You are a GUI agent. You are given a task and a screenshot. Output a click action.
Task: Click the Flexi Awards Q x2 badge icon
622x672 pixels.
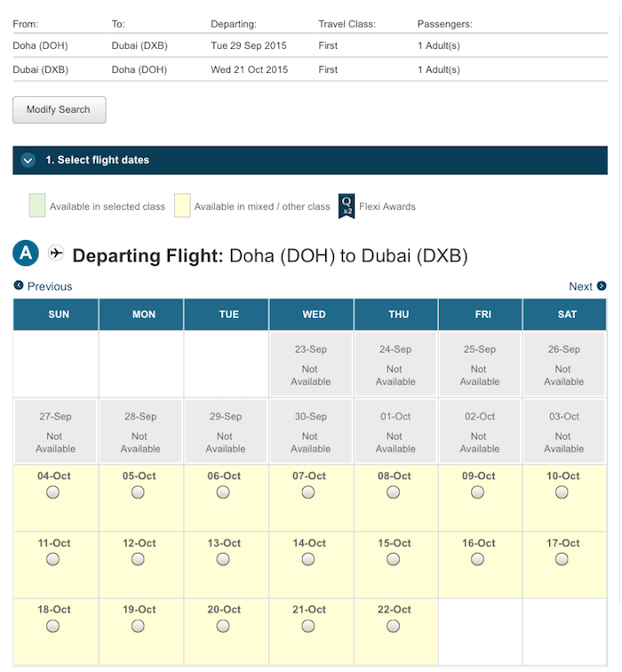pos(347,206)
